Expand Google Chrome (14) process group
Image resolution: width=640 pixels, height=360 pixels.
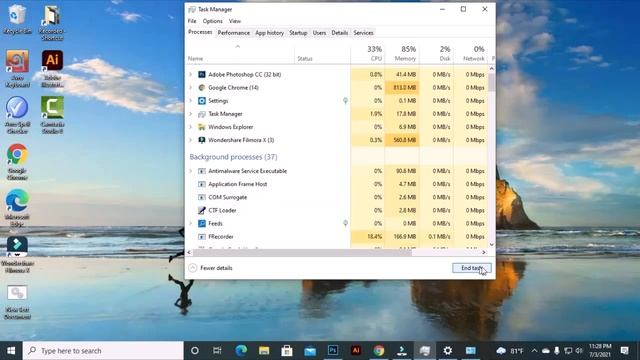[x=190, y=87]
